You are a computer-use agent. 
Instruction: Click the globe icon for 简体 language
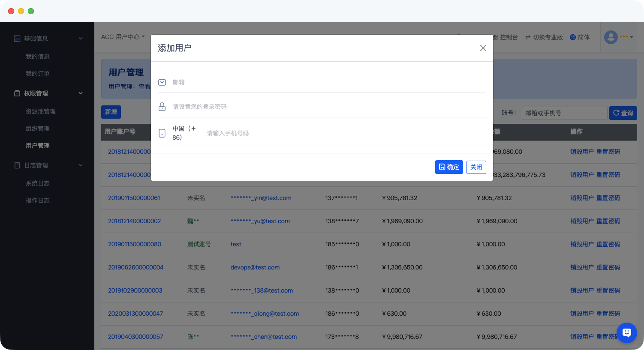coord(572,37)
